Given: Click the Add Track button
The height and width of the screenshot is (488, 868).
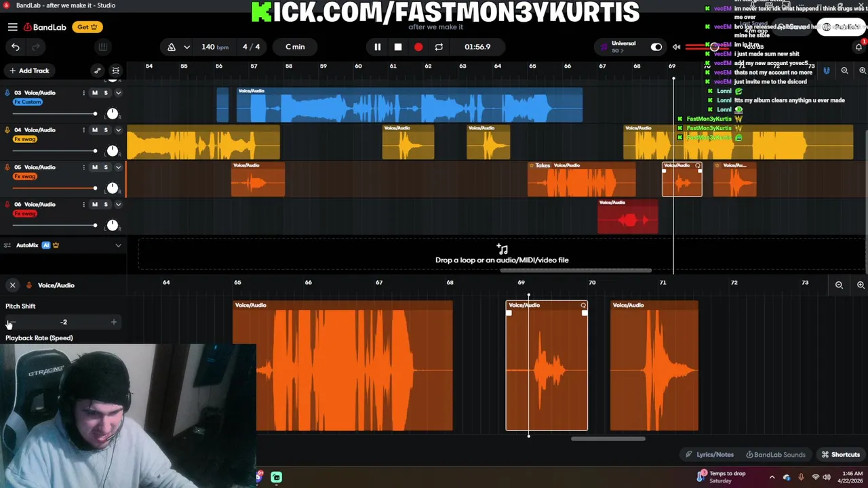Looking at the screenshot, I should coord(29,70).
